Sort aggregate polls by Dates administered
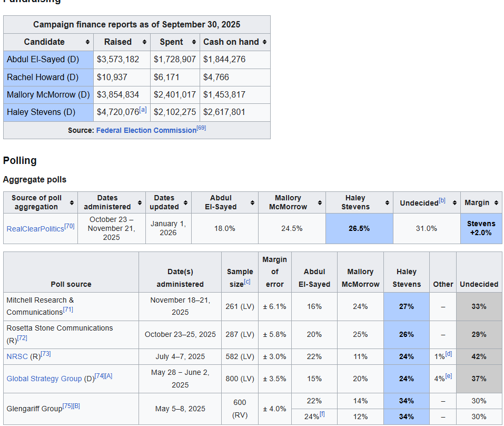This screenshot has height=426, width=504. pyautogui.click(x=140, y=202)
